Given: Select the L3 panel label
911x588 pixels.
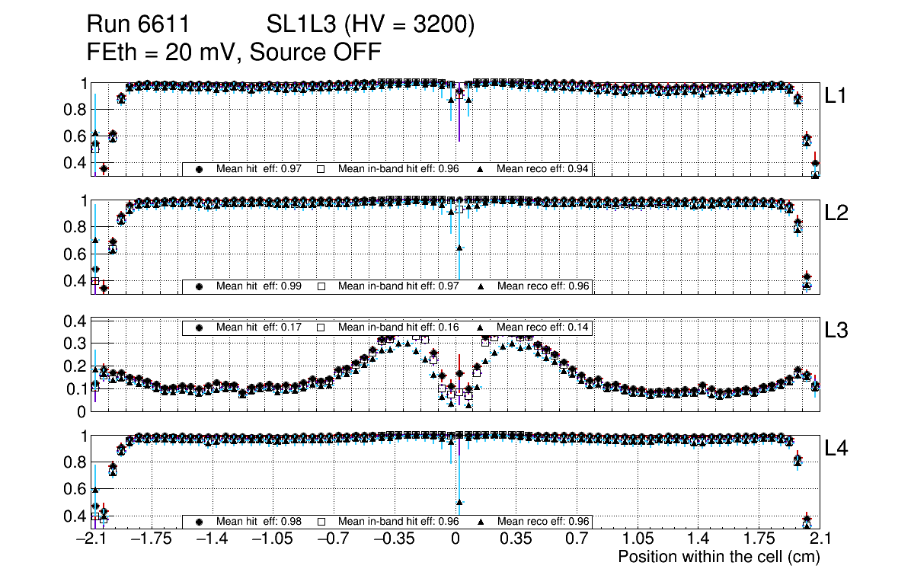Looking at the screenshot, I should [836, 331].
